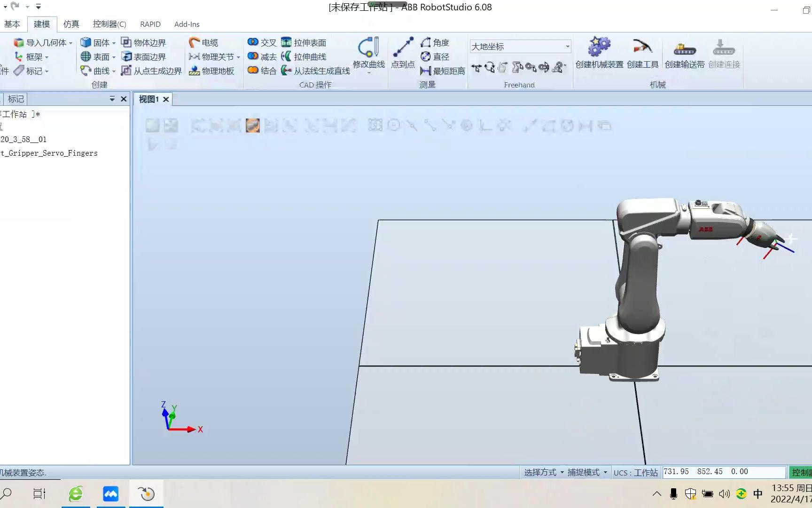812x508 pixels.
Task: Click the Physics Floor (物理地板) tool
Action: (211, 71)
